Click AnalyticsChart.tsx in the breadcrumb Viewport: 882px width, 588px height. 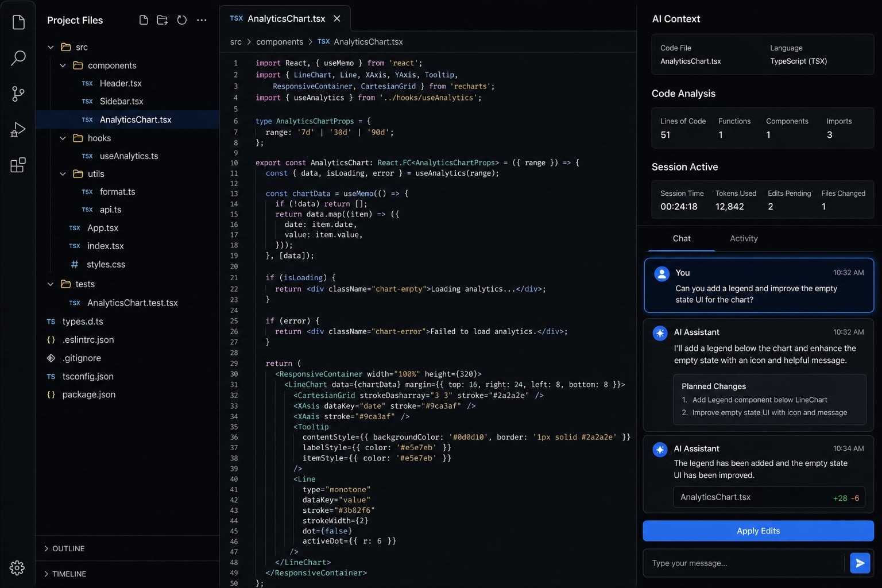(x=368, y=42)
